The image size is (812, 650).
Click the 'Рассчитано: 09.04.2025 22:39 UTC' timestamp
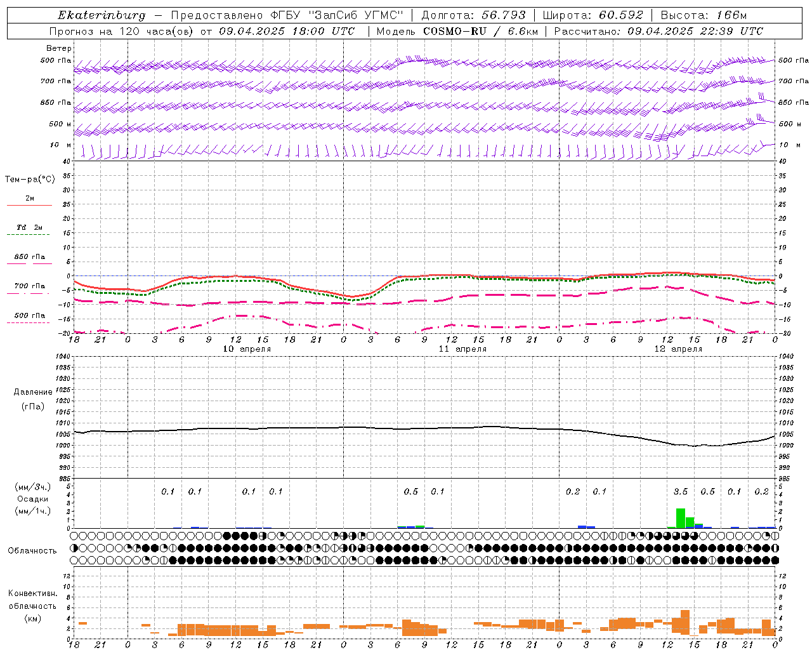pyautogui.click(x=658, y=31)
